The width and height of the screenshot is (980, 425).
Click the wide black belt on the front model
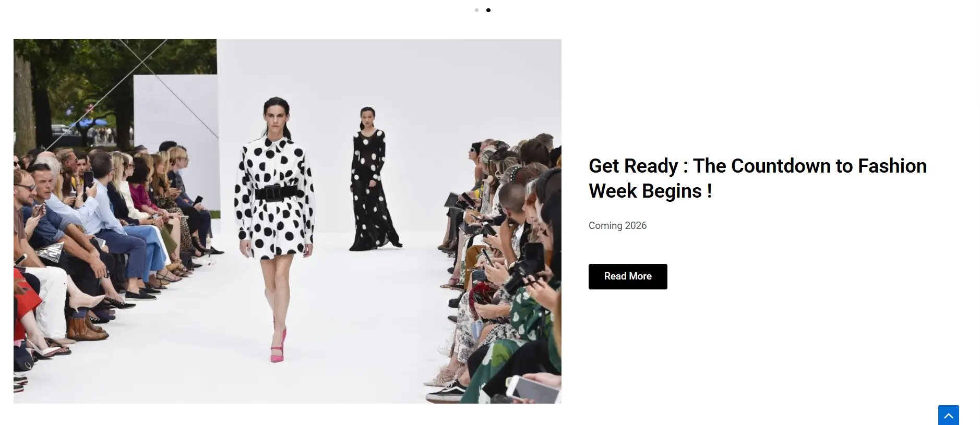point(275,193)
